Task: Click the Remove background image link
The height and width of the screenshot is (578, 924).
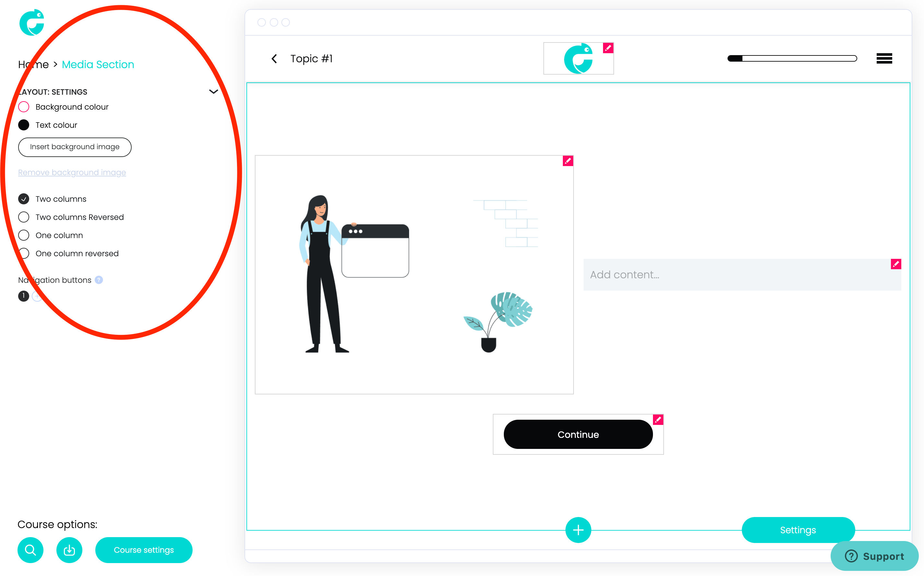Action: click(x=72, y=173)
